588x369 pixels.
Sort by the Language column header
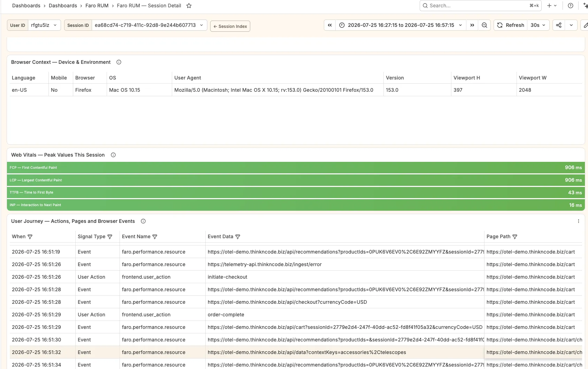coord(23,78)
